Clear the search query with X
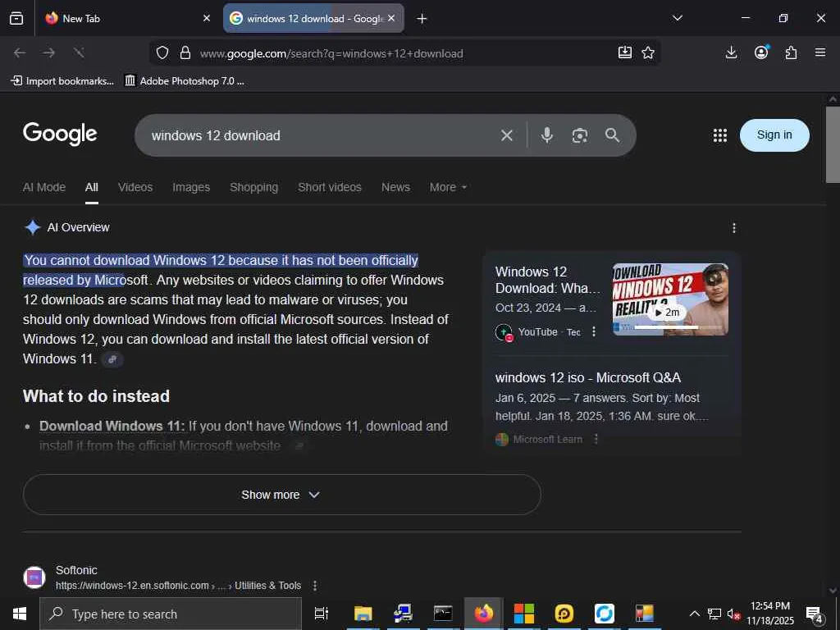This screenshot has width=840, height=630. click(x=507, y=135)
